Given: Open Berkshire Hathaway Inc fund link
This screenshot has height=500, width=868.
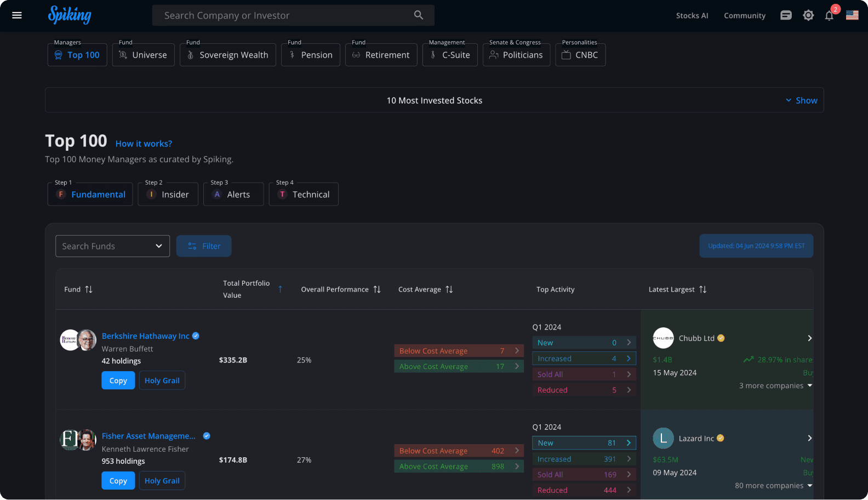Looking at the screenshot, I should tap(146, 336).
